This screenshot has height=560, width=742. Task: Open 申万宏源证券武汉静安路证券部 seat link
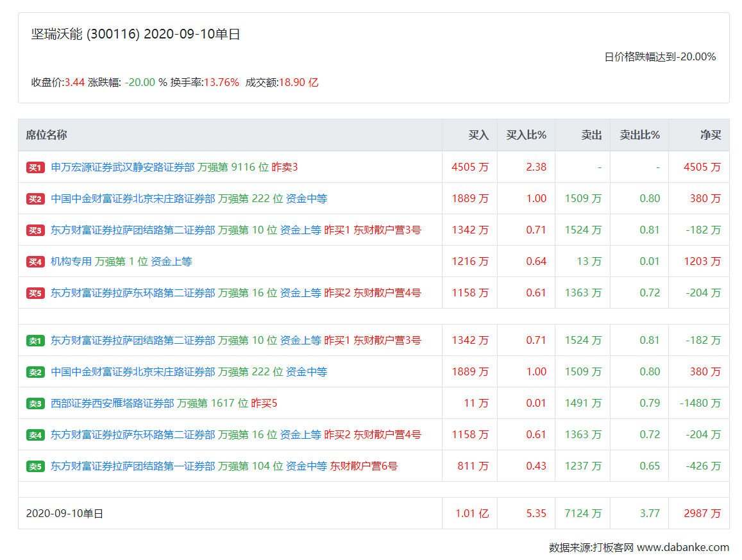tap(122, 167)
